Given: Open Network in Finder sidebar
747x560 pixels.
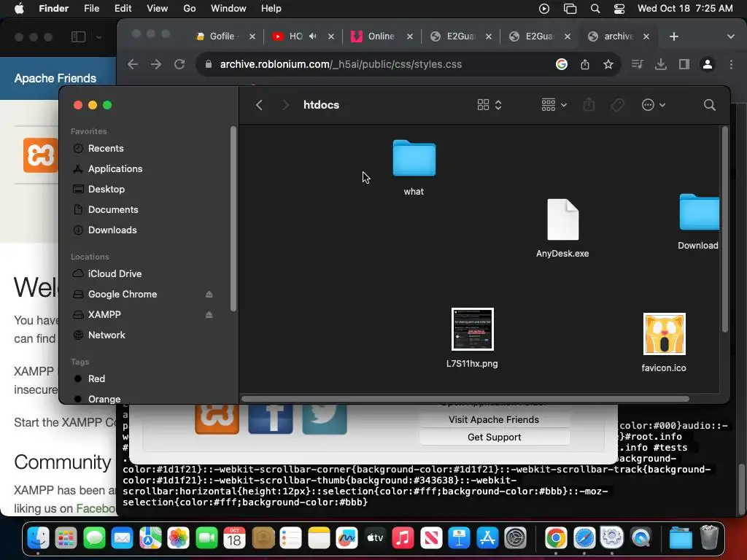Looking at the screenshot, I should tap(107, 335).
